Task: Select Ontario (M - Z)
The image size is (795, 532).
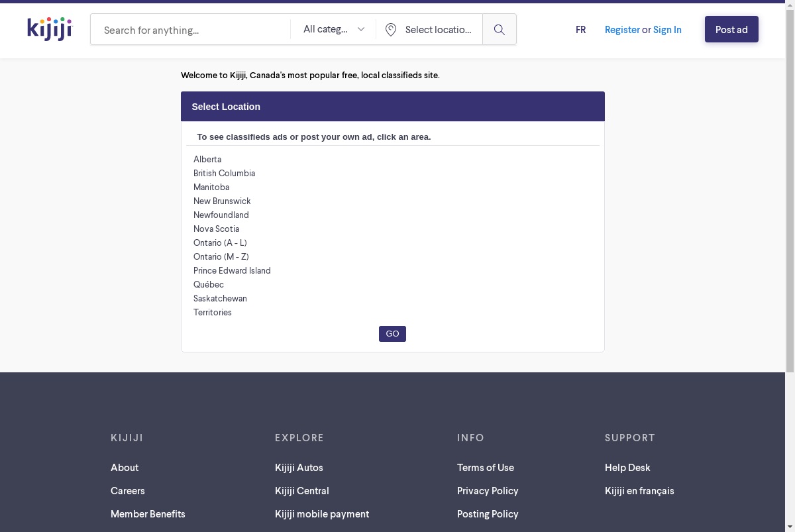Action: click(221, 256)
